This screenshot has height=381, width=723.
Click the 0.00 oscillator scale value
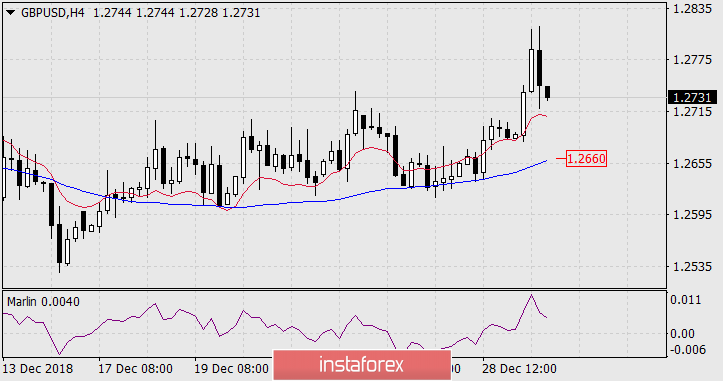[682, 333]
